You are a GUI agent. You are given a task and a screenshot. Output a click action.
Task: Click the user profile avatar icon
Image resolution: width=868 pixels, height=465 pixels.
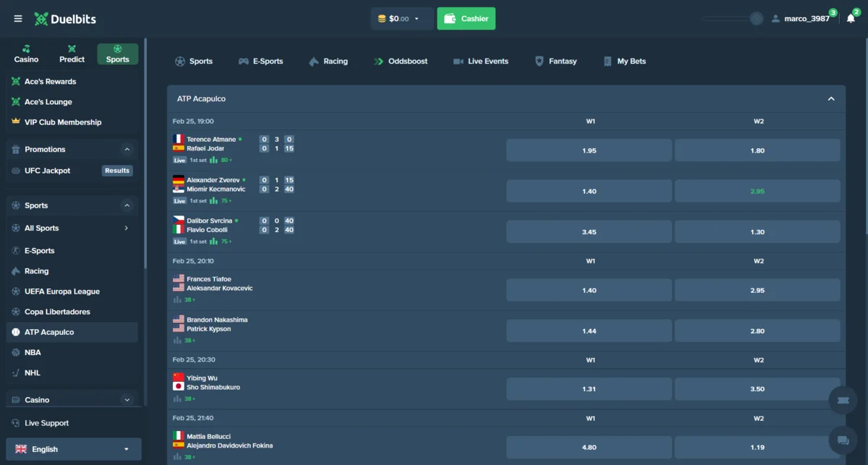click(x=775, y=19)
